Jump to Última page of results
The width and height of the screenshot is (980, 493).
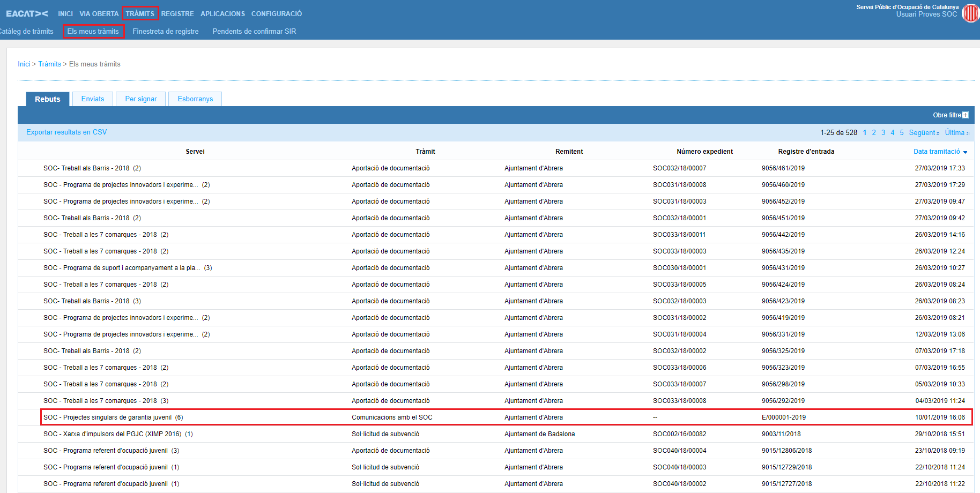point(956,132)
